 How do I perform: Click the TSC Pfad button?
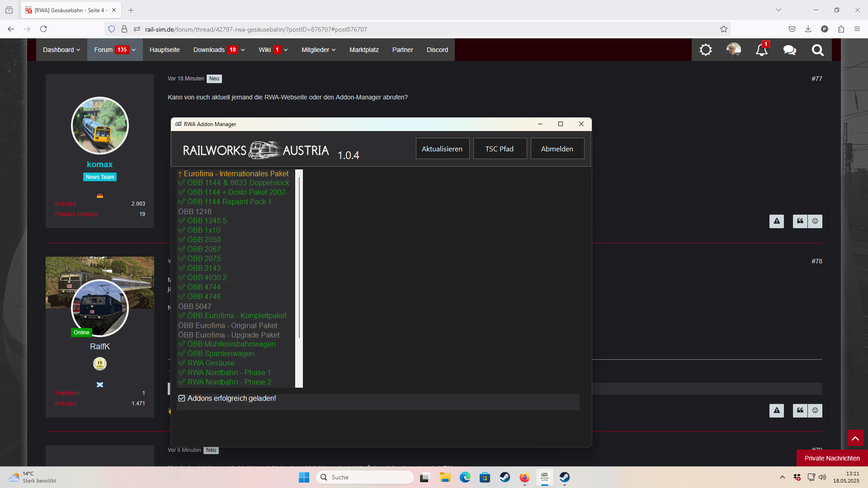click(500, 149)
